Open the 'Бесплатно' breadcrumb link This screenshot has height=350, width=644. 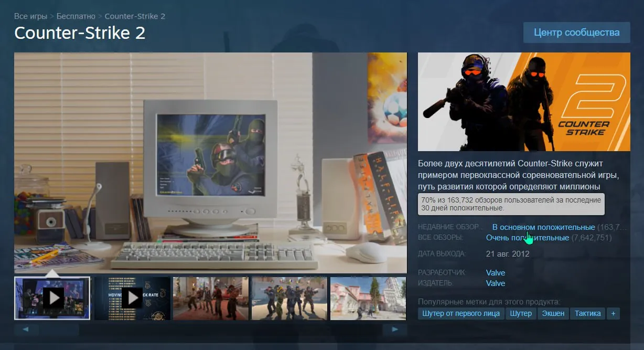(x=76, y=16)
